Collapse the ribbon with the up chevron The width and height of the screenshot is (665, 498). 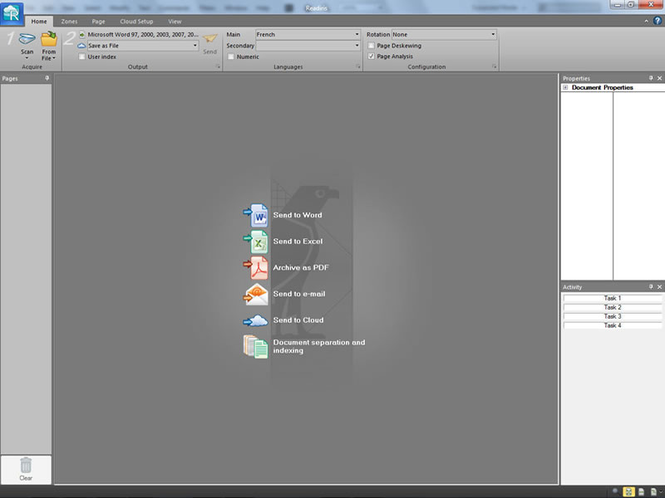tap(646, 21)
